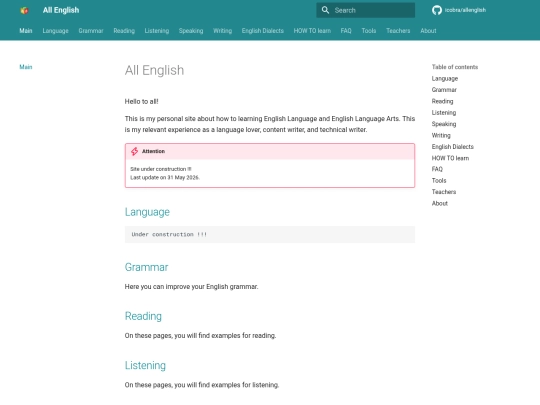540x405 pixels.
Task: Click the Listening section heading
Action: tap(145, 365)
